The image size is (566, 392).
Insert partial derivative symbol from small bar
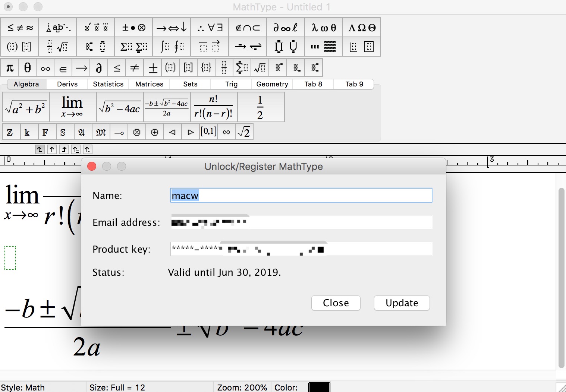(x=99, y=68)
